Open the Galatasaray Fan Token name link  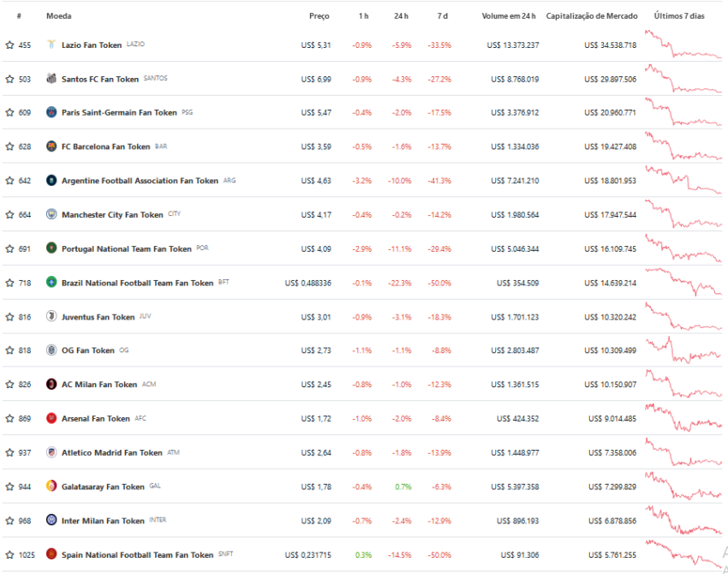click(x=103, y=487)
